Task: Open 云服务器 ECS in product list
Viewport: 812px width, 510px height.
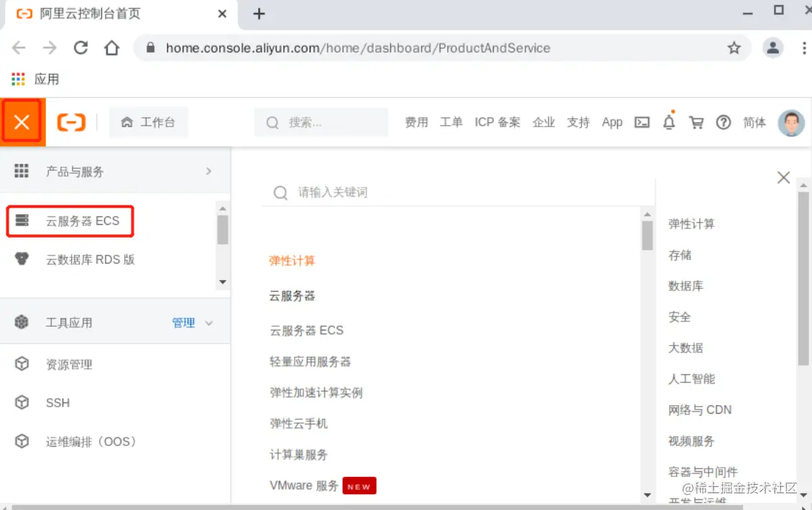Action: (307, 330)
